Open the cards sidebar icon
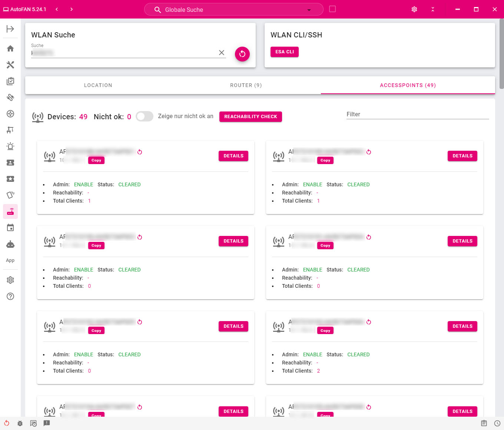Screen dimensions: 504x430 click(10, 195)
